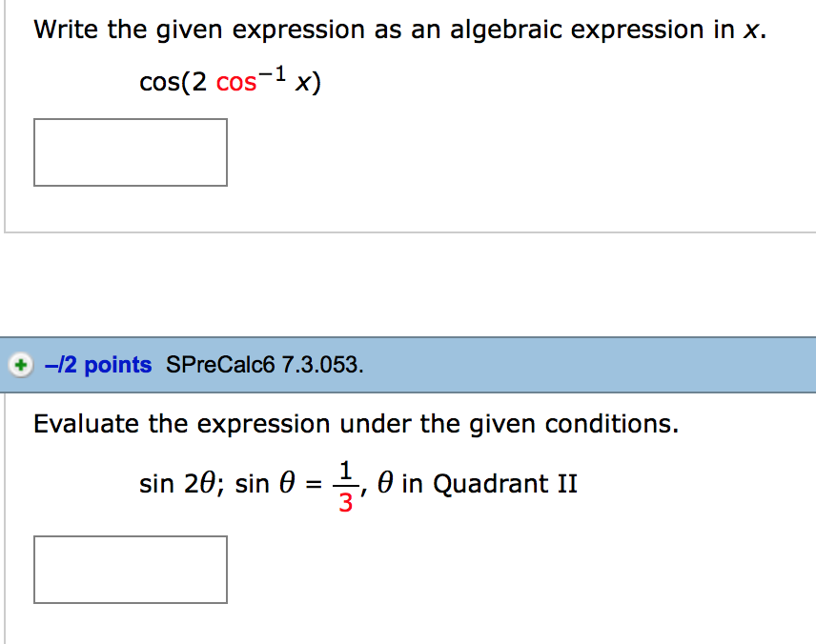The width and height of the screenshot is (816, 644).
Task: Click the Evaluate the expression instruction text
Action: (x=286, y=423)
